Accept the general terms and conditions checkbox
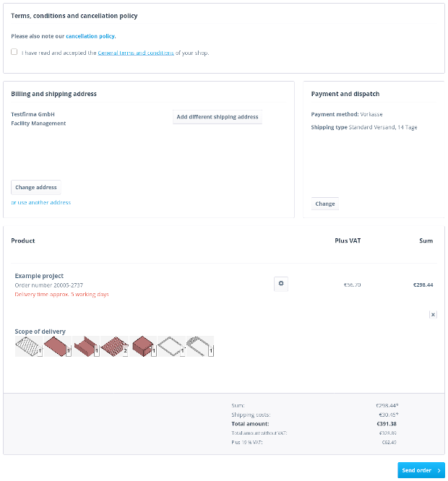The height and width of the screenshot is (481, 448). coord(14,52)
